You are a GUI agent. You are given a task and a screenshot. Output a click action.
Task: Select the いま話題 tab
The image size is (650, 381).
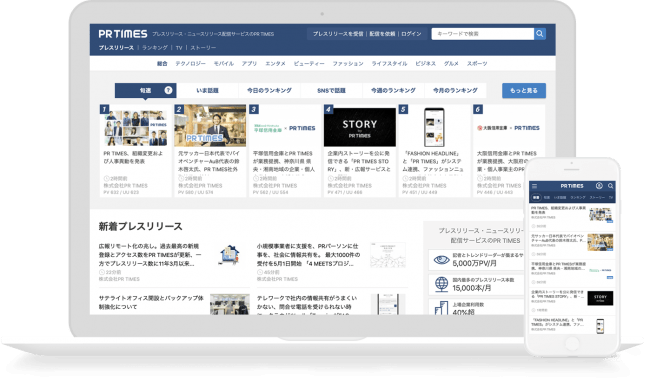(x=208, y=90)
